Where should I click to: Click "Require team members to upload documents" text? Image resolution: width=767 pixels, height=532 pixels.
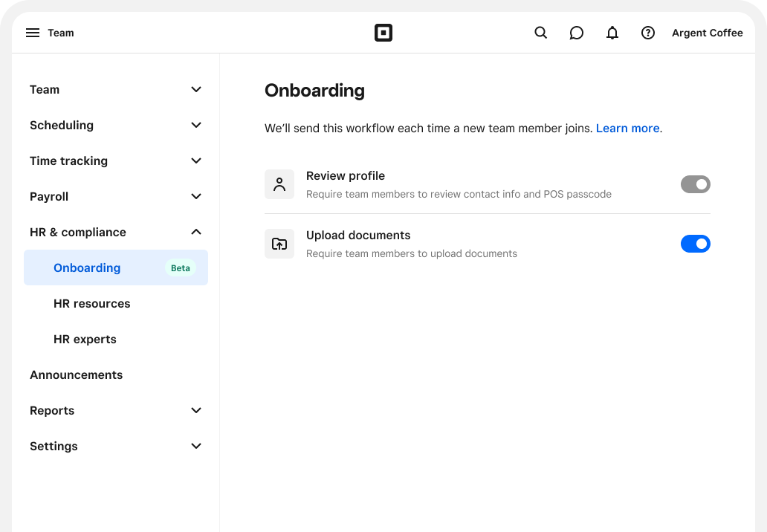point(412,254)
